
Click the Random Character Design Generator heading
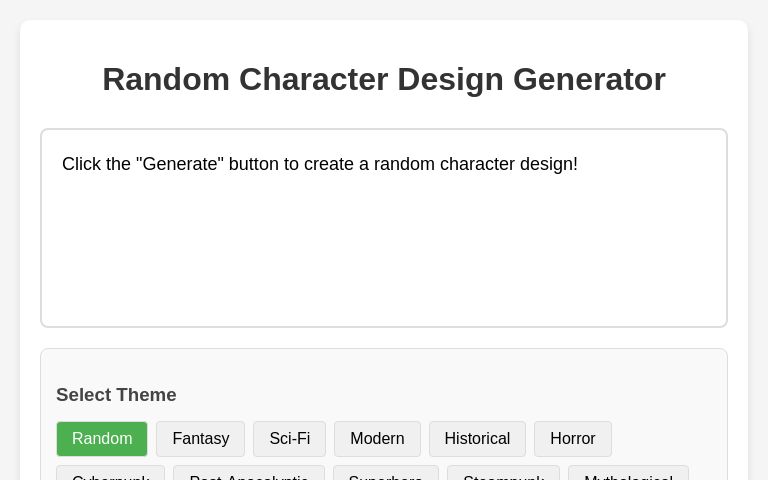384,79
